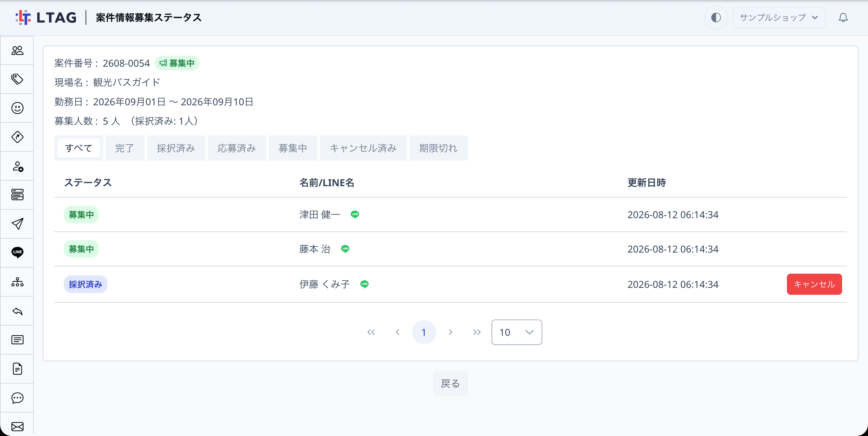
Task: Click the red キャンセル button
Action: click(x=814, y=284)
